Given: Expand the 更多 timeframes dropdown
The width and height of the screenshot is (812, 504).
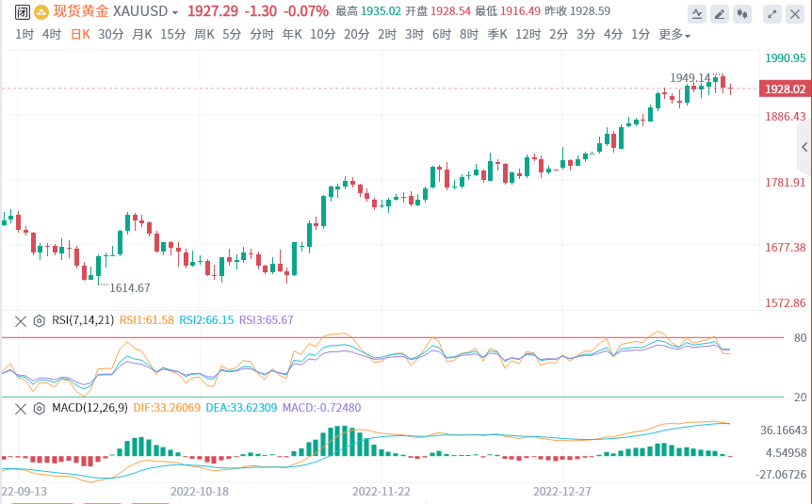Looking at the screenshot, I should pyautogui.click(x=674, y=35).
